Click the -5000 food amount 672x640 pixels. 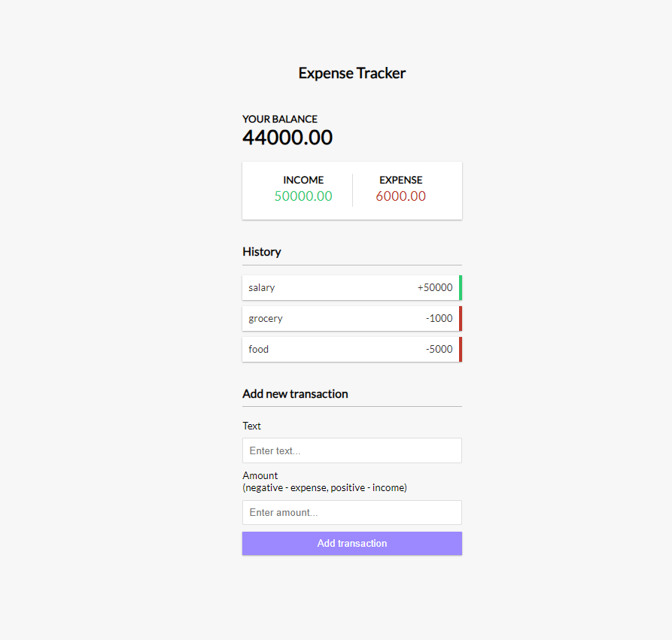tap(439, 349)
